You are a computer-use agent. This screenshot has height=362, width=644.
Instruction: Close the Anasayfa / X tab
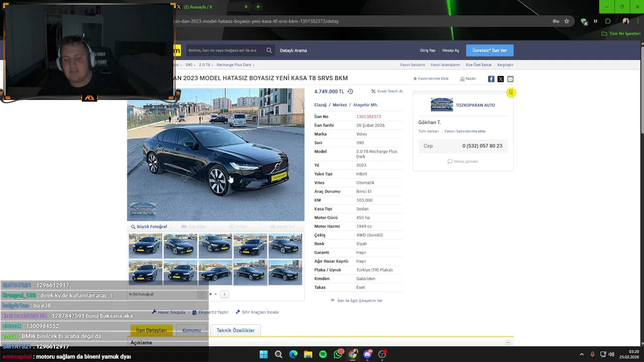pyautogui.click(x=246, y=7)
